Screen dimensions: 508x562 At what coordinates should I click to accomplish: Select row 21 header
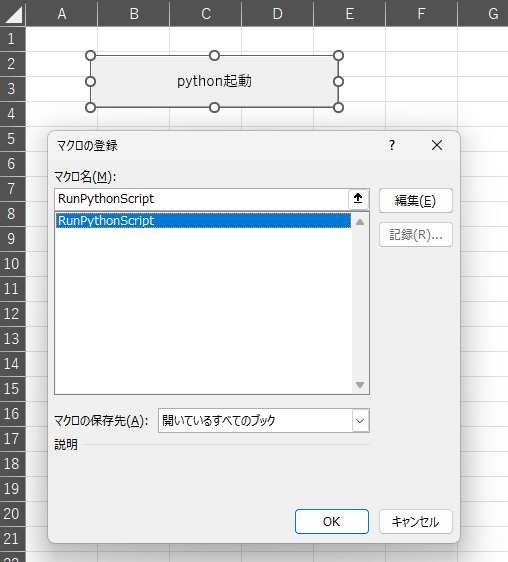click(x=13, y=539)
